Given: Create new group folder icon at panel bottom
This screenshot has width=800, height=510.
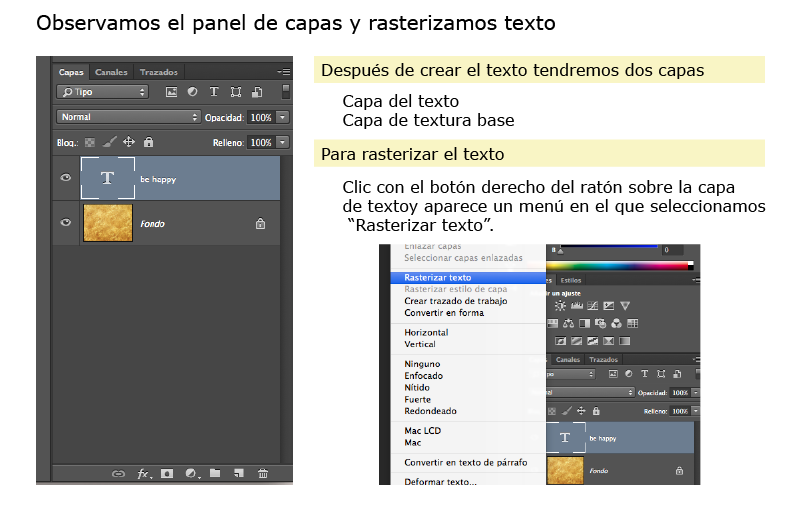Looking at the screenshot, I should 215,473.
